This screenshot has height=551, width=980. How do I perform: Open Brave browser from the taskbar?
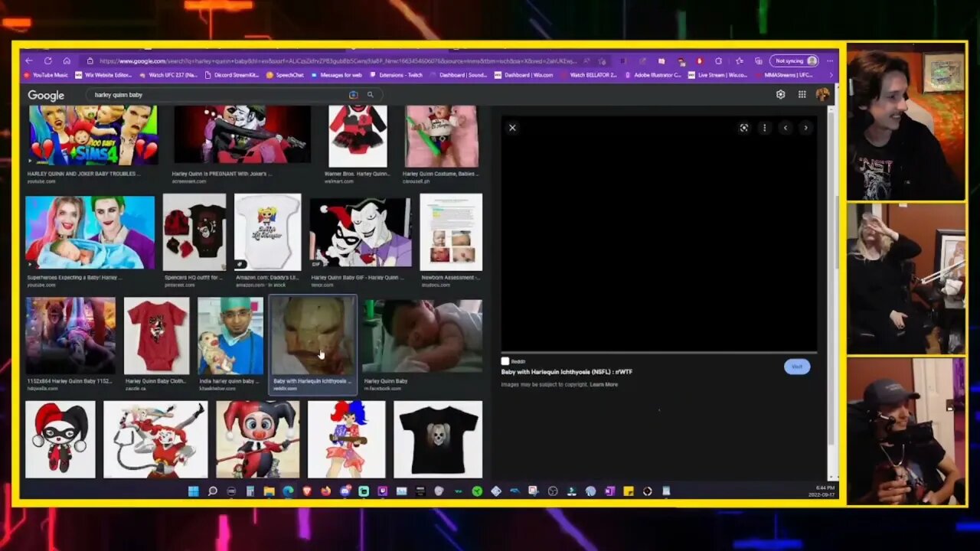(307, 491)
